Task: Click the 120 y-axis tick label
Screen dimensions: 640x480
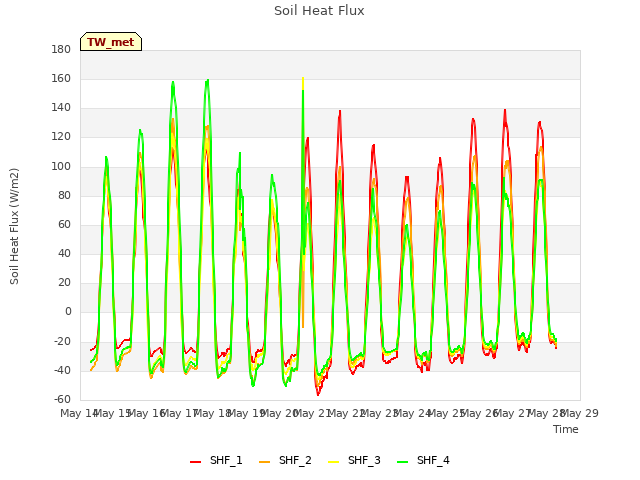Action: tap(61, 137)
